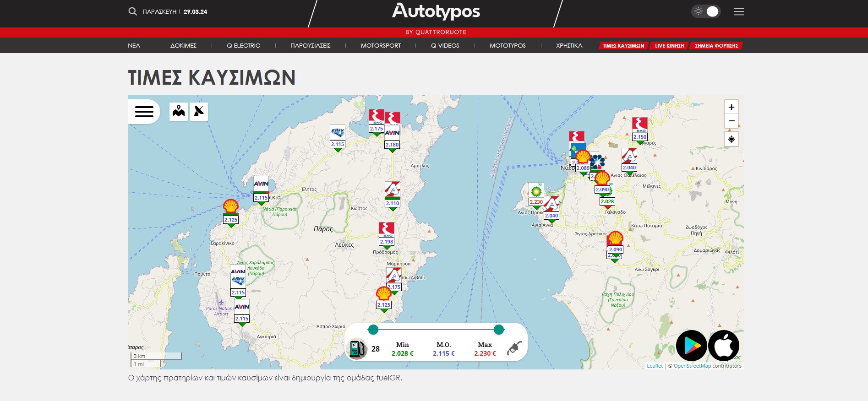Navigate to MOTORSPORT section
Viewport: 868px width, 401px height.
pyautogui.click(x=381, y=45)
